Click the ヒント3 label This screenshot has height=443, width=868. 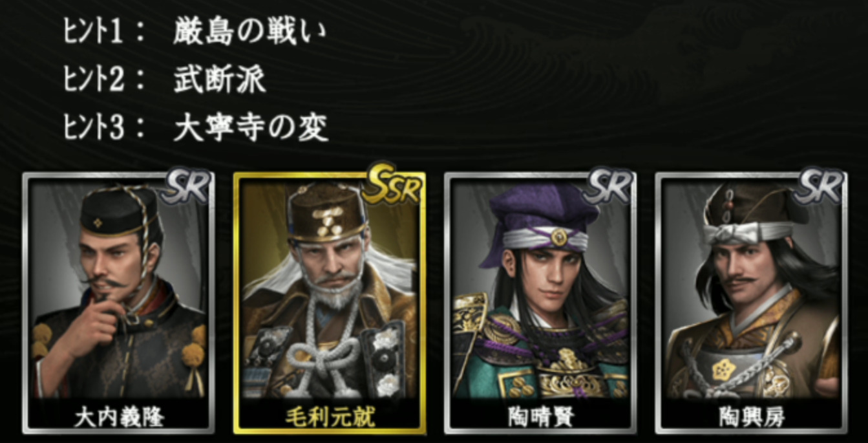pyautogui.click(x=94, y=128)
